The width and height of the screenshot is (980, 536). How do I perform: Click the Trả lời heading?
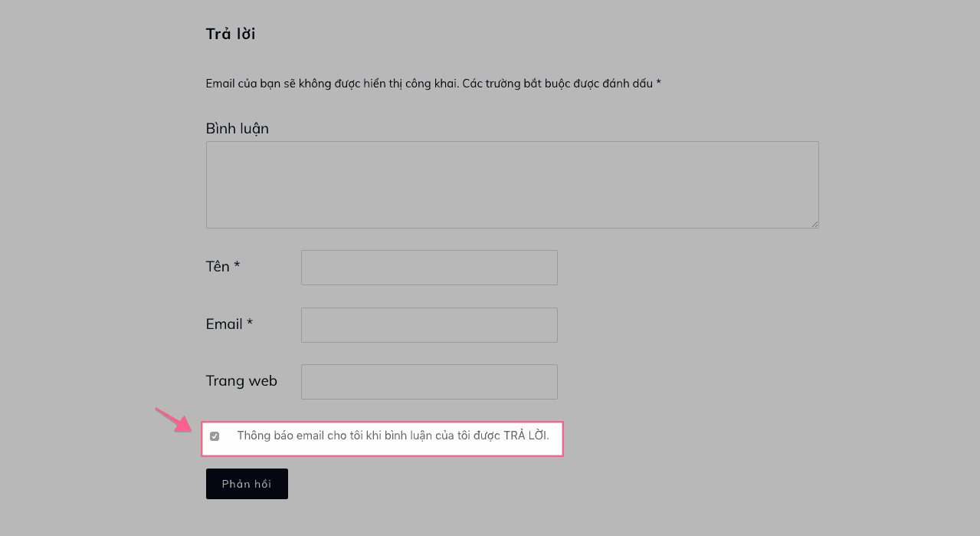click(x=231, y=34)
